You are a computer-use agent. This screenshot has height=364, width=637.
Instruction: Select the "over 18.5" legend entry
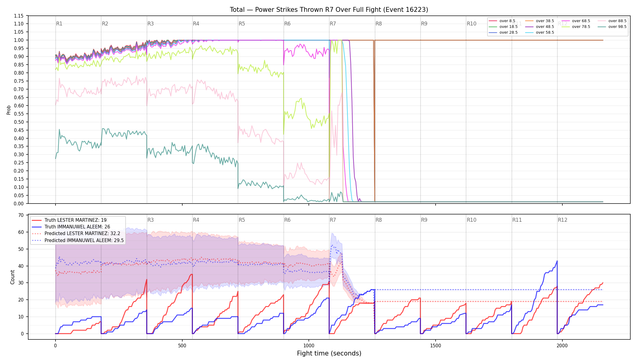coord(504,27)
